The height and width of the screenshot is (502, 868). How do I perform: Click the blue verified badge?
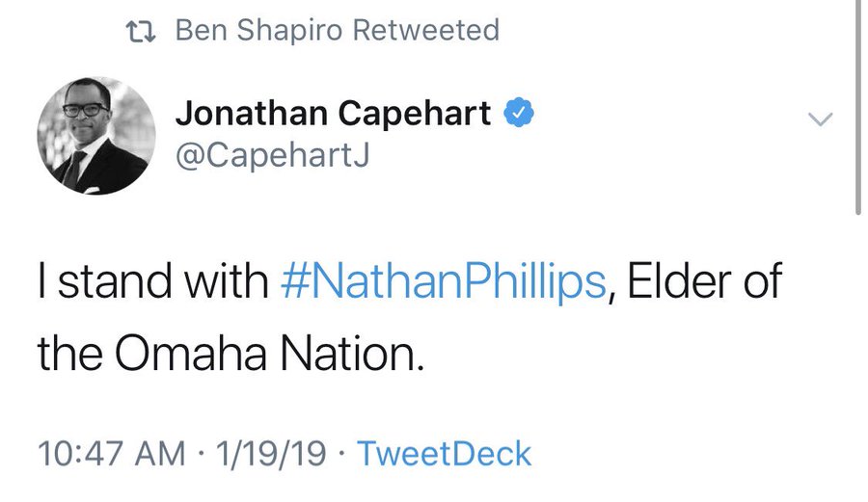pos(519,112)
